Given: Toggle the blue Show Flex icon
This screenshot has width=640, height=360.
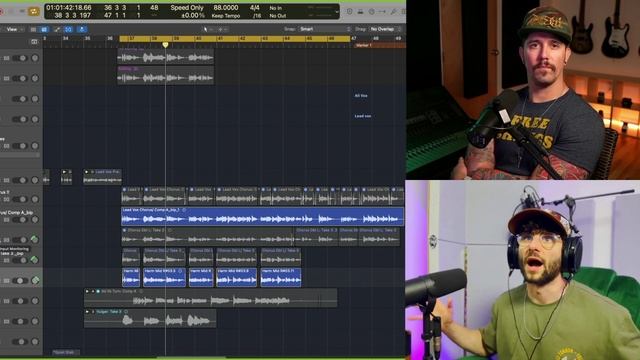Looking at the screenshot, I should point(69,29).
